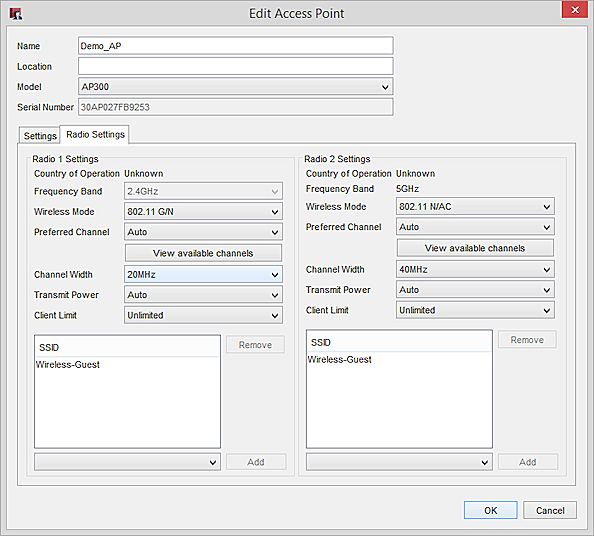Select Wireless-Guest in Radio 1 SSID list
Image resolution: width=594 pixels, height=536 pixels.
[127, 364]
